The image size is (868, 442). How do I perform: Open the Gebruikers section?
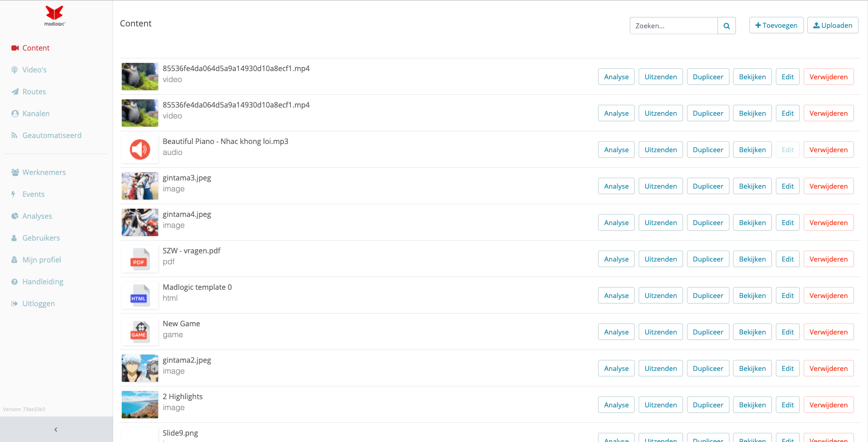(41, 238)
